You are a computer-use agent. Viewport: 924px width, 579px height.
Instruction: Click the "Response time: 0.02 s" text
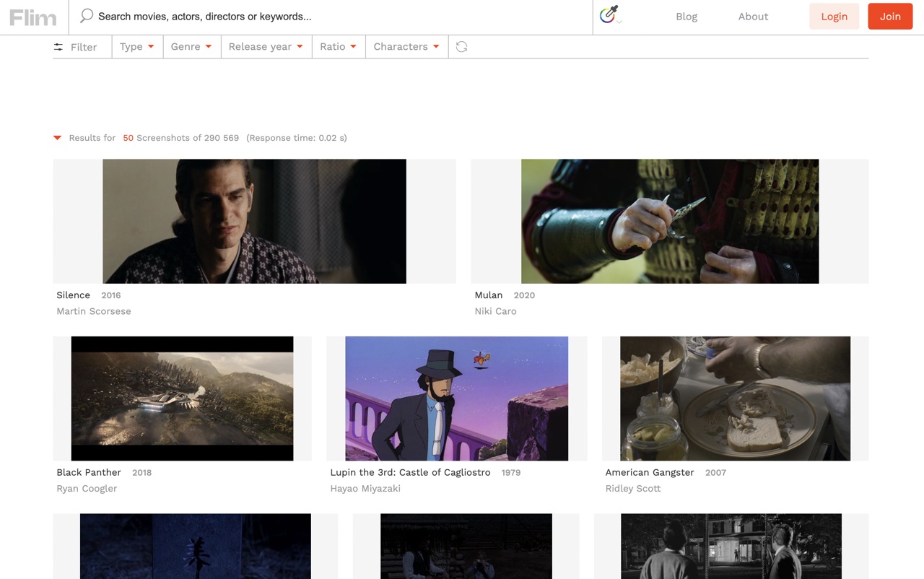(x=297, y=138)
